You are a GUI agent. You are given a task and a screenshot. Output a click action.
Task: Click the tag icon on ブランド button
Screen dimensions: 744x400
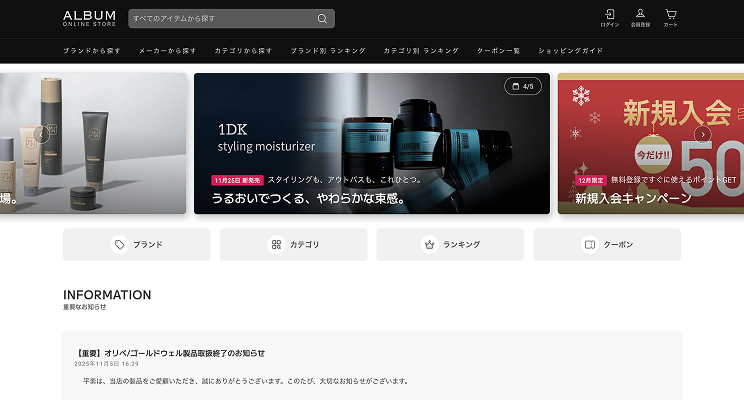(x=120, y=244)
